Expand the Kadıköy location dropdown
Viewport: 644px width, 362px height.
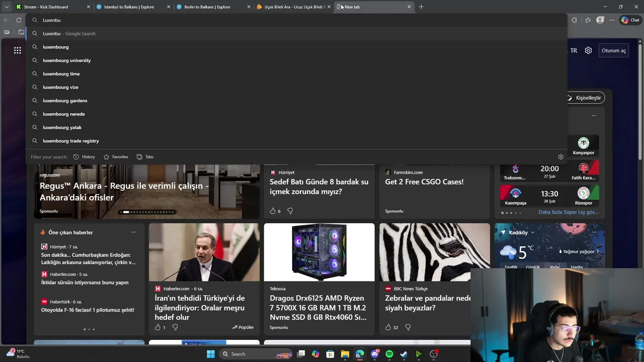(533, 233)
